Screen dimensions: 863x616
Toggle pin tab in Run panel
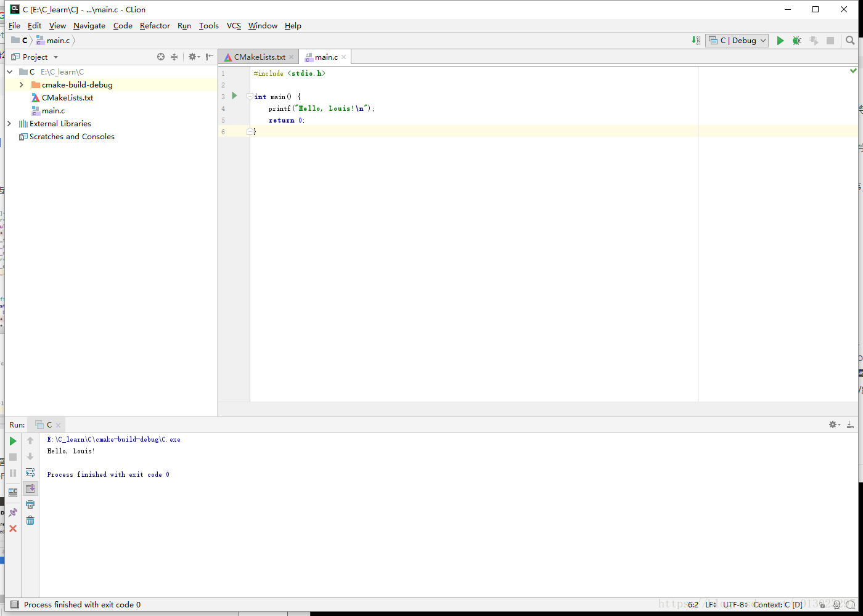pos(13,513)
